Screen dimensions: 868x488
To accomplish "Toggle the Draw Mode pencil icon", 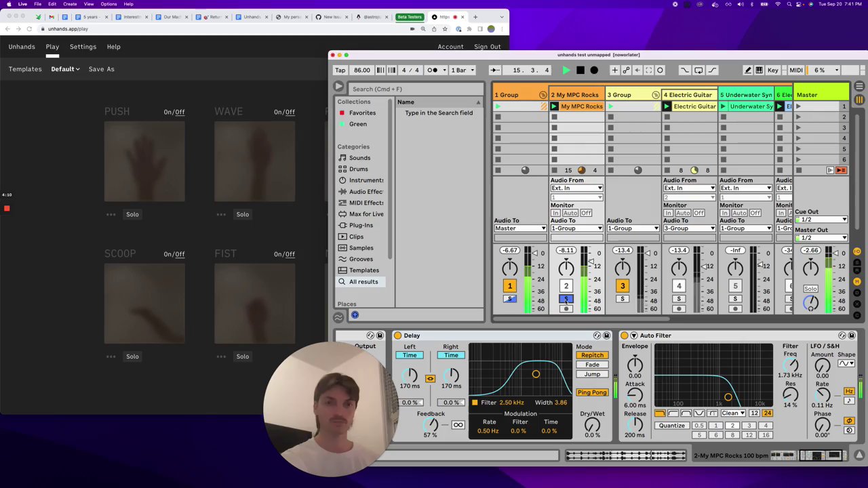I will (x=747, y=70).
